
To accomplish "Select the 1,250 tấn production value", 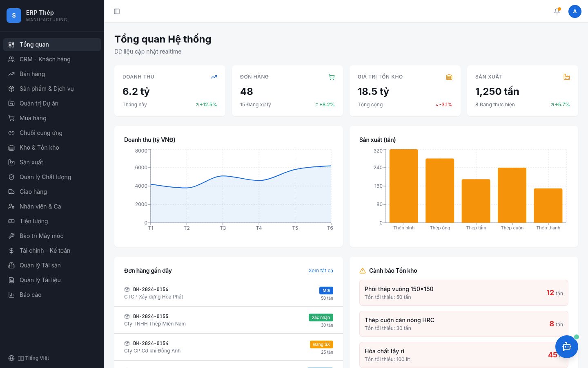I will (x=497, y=92).
